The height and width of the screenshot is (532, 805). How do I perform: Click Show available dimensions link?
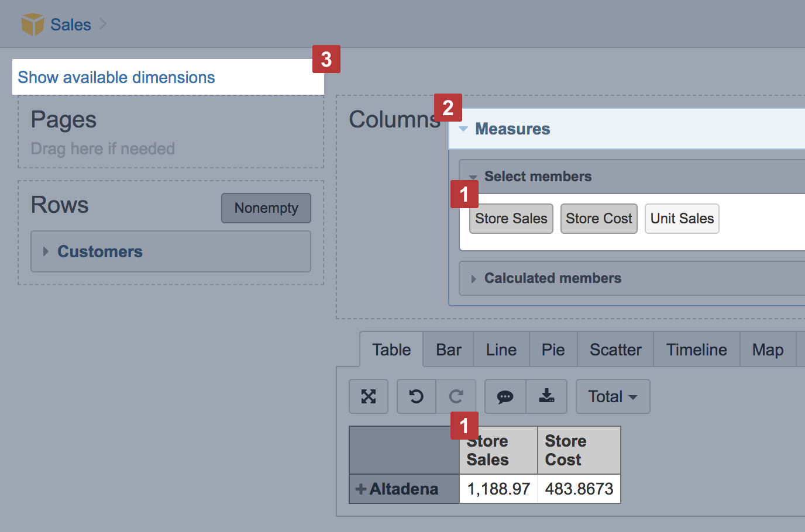click(116, 77)
